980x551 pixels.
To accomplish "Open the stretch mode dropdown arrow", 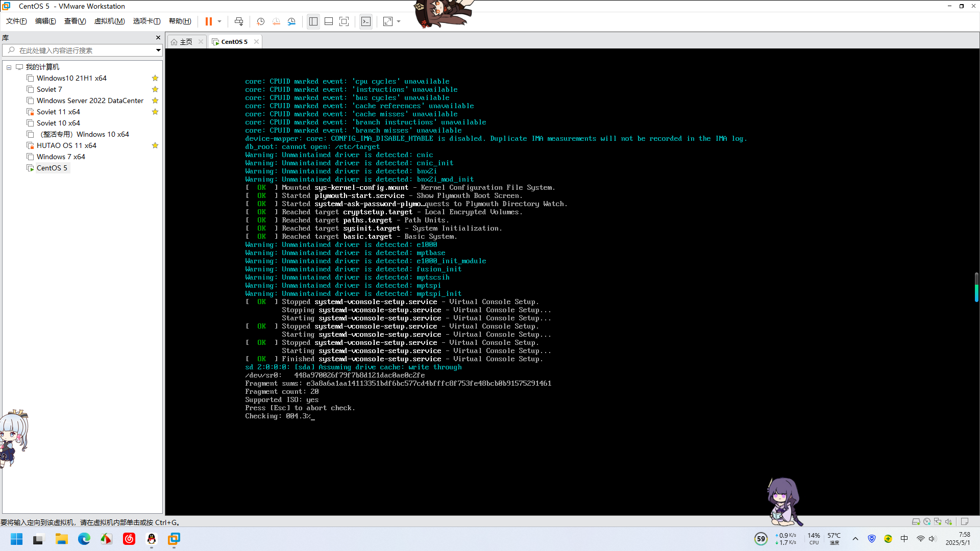I will point(399,21).
